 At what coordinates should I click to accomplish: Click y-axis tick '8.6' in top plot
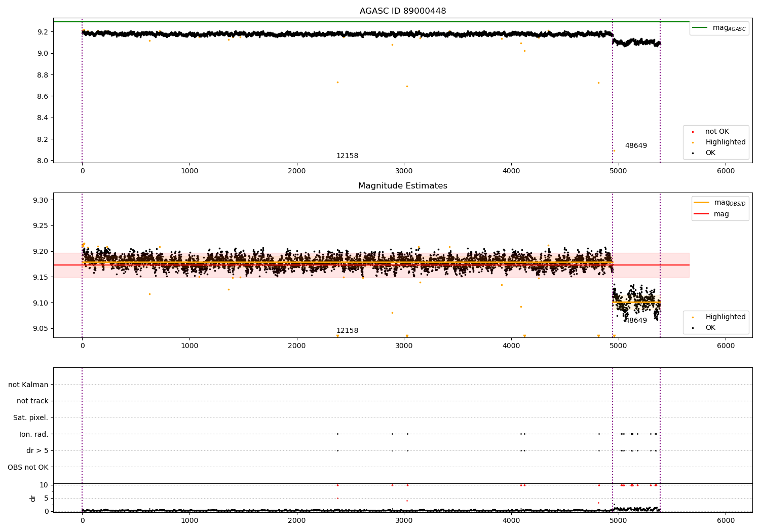43,96
